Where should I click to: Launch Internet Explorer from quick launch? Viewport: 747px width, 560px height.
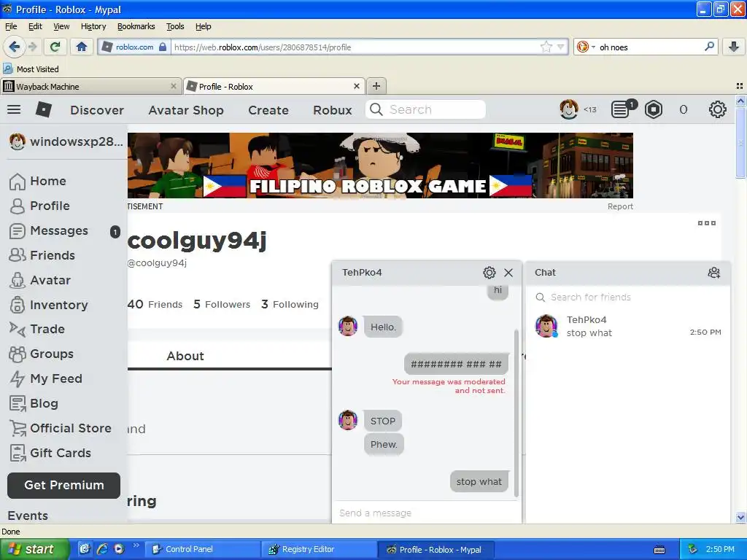102,549
